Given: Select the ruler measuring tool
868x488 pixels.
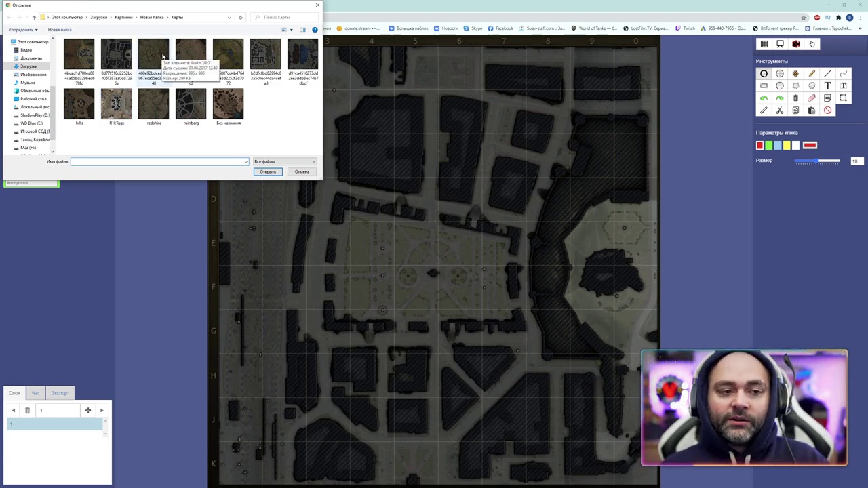Looking at the screenshot, I should [764, 110].
